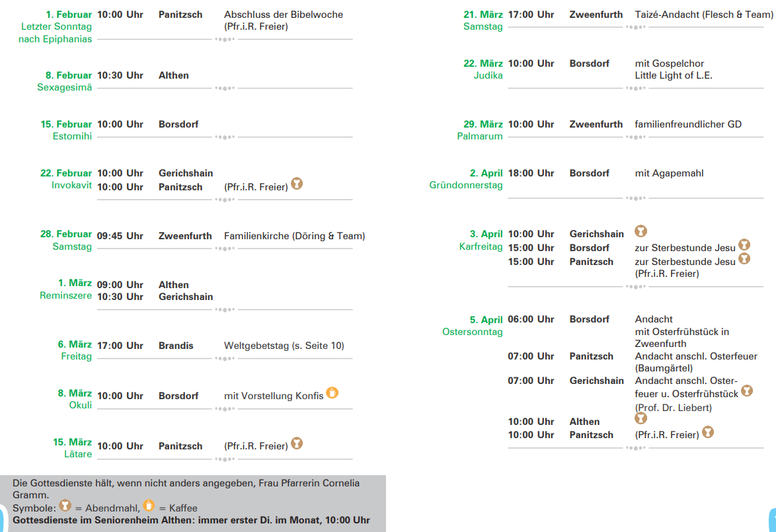Click the 'mit Agapemahl' note
The image size is (776, 532).
pos(669,173)
